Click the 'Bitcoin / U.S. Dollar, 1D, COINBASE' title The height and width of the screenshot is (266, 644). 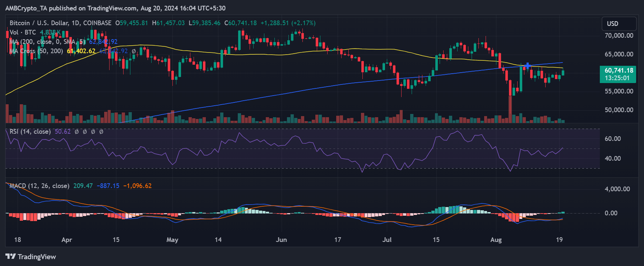click(60, 23)
